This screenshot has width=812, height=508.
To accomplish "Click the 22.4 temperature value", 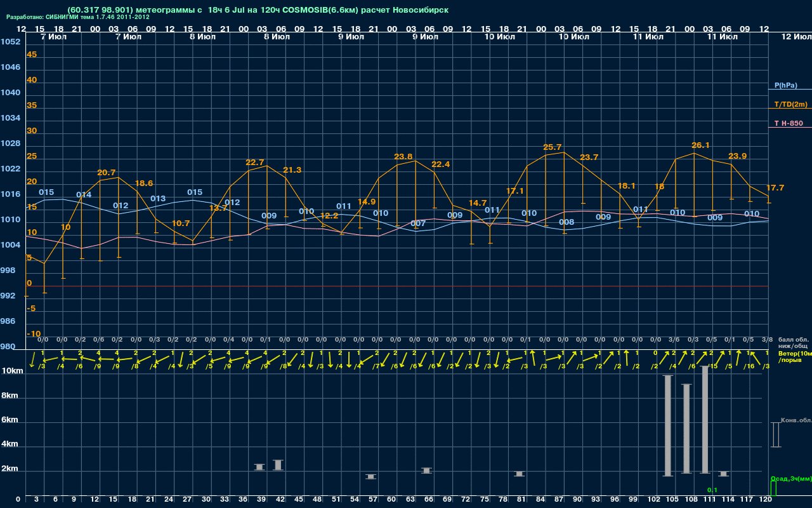I will point(441,164).
